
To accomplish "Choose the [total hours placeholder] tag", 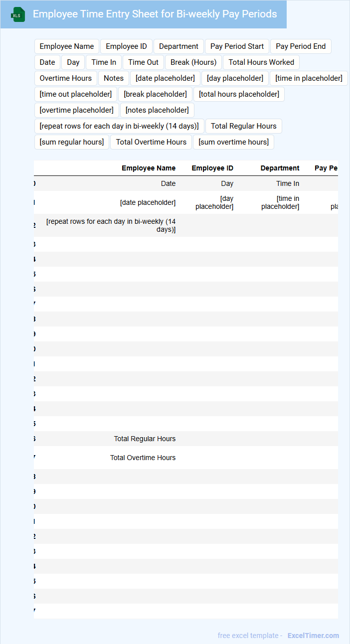I will coord(239,94).
